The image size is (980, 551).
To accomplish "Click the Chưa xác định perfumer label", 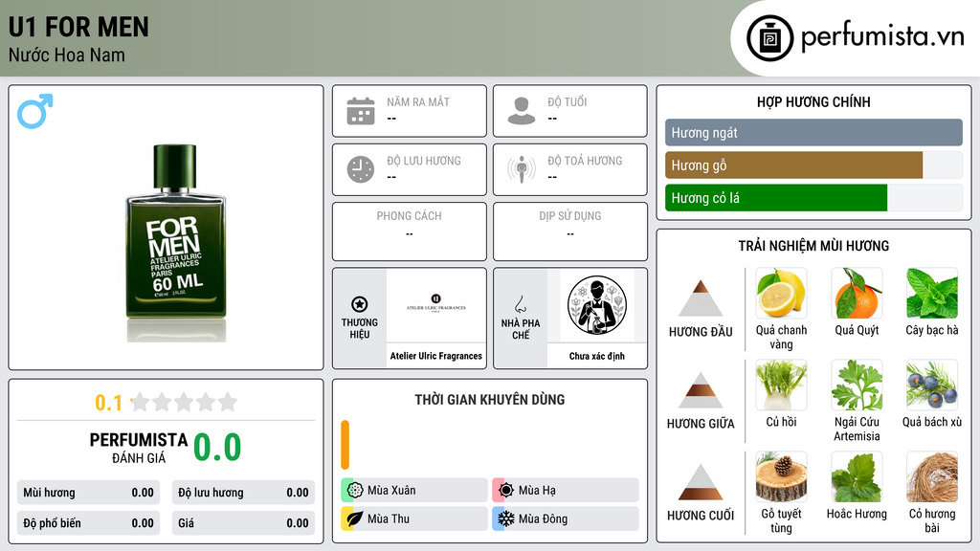I will click(x=597, y=356).
